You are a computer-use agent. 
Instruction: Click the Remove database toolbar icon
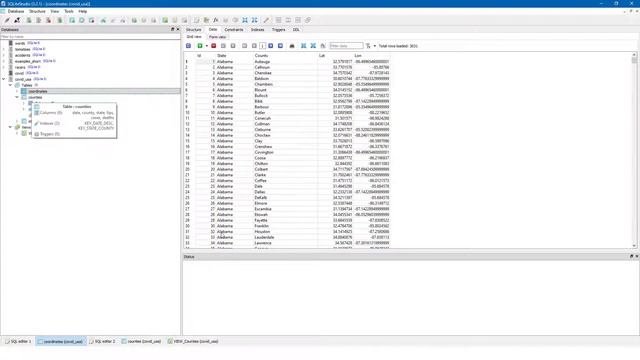[x=48, y=20]
